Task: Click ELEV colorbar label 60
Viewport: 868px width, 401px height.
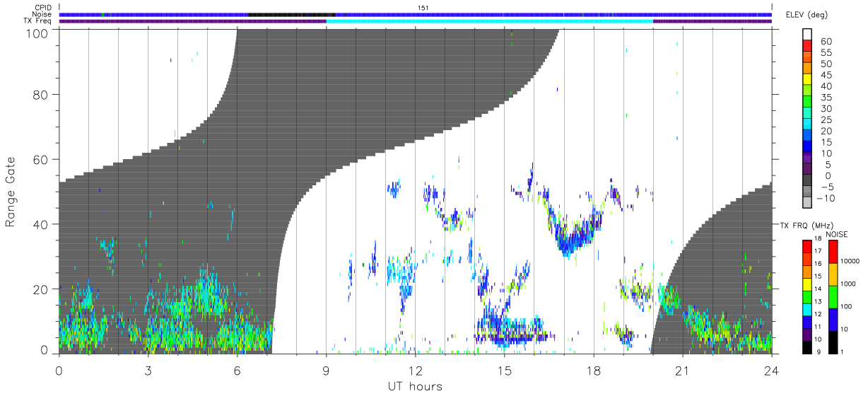Action: [827, 41]
